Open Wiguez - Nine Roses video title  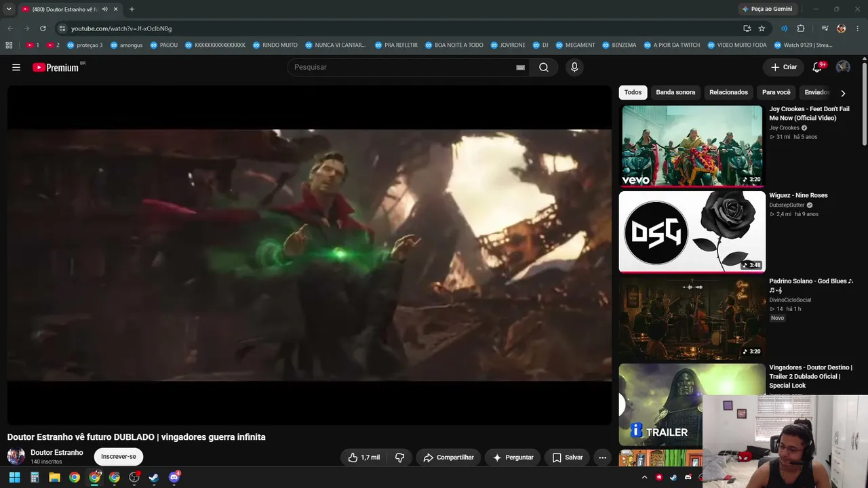(x=798, y=195)
